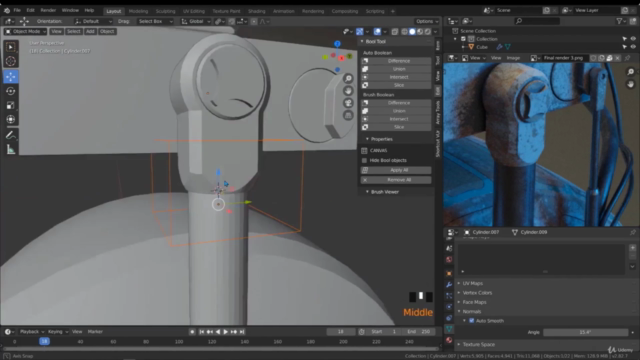Open Particles properties tab icon
This screenshot has width=640, height=360.
[x=449, y=296]
